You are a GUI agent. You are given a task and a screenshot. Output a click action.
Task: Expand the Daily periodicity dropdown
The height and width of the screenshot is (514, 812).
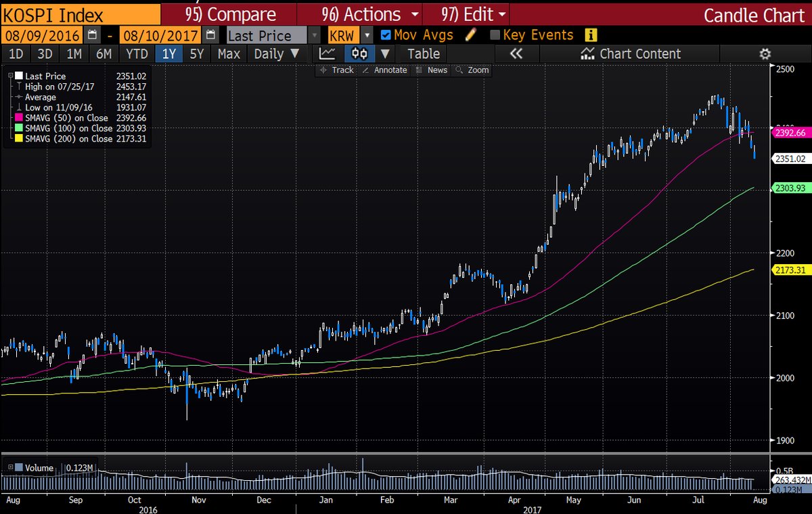pos(276,54)
